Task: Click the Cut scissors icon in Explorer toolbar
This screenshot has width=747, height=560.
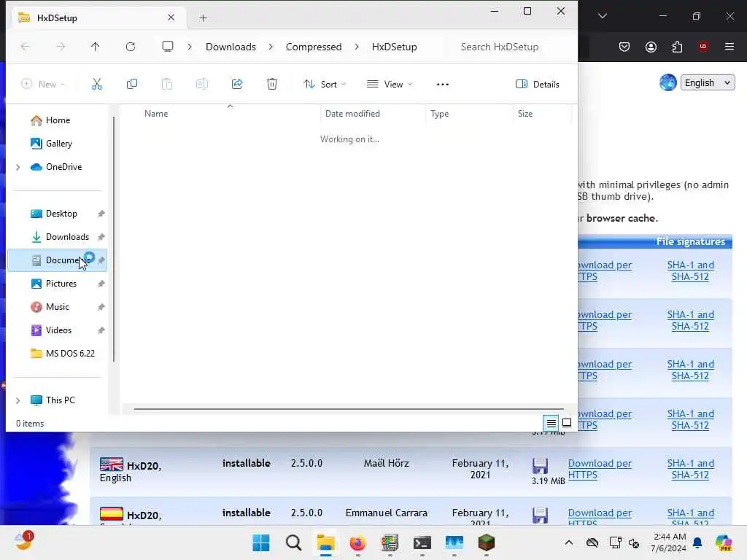Action: (97, 85)
